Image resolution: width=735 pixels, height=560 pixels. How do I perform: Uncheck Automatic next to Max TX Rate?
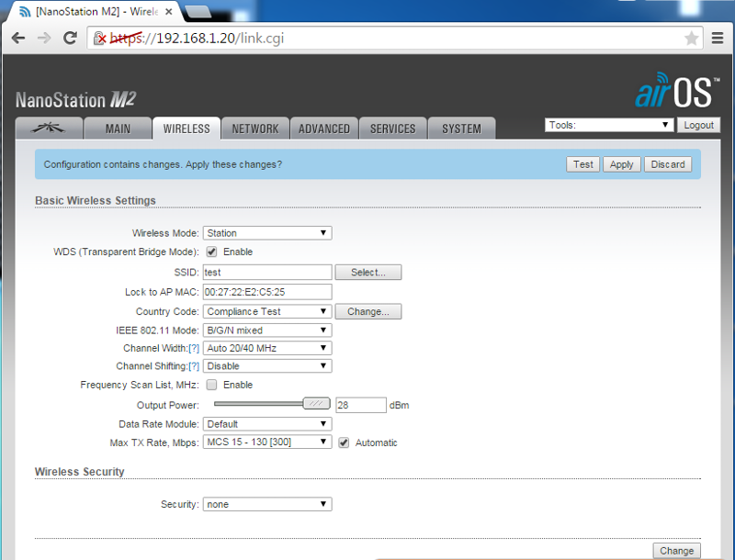coord(344,442)
